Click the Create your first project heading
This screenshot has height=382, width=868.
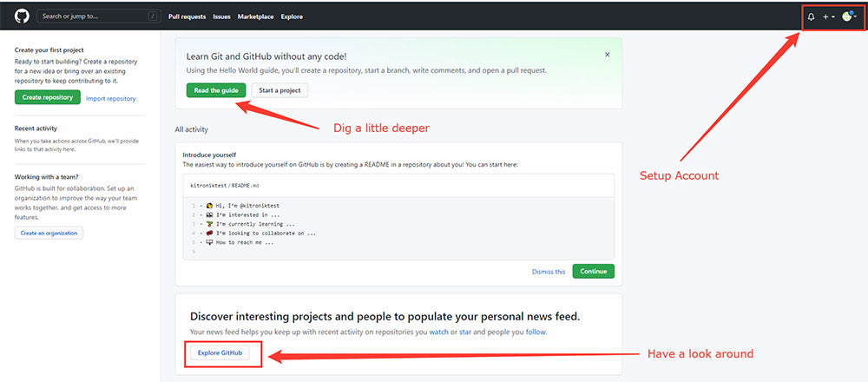(49, 49)
